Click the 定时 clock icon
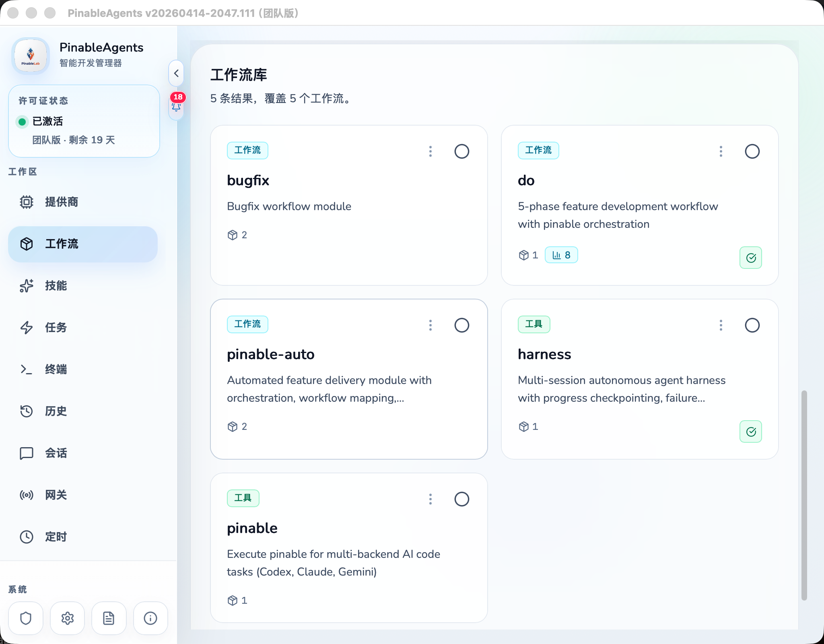 pyautogui.click(x=27, y=537)
